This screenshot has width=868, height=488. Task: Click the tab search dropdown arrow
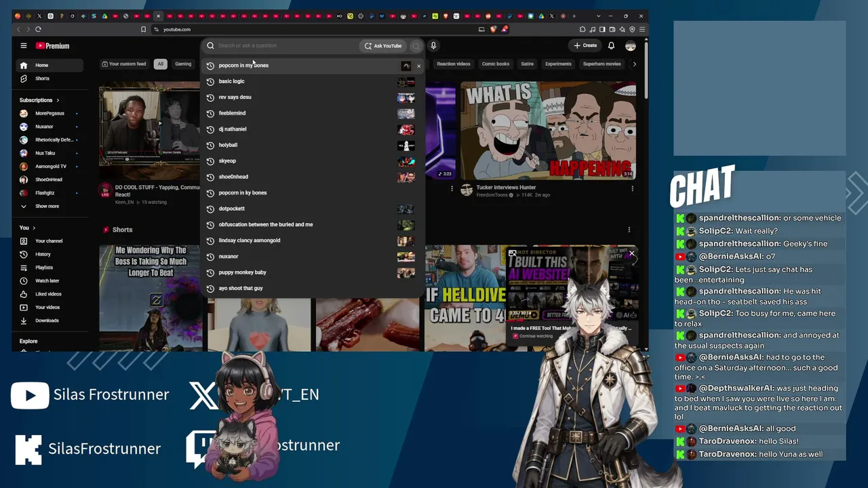click(x=598, y=16)
